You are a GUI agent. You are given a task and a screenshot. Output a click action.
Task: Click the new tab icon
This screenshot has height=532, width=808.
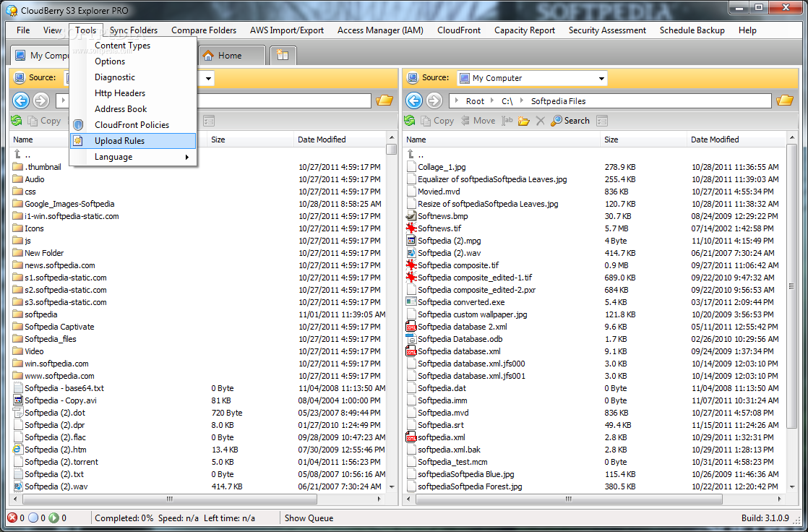283,55
